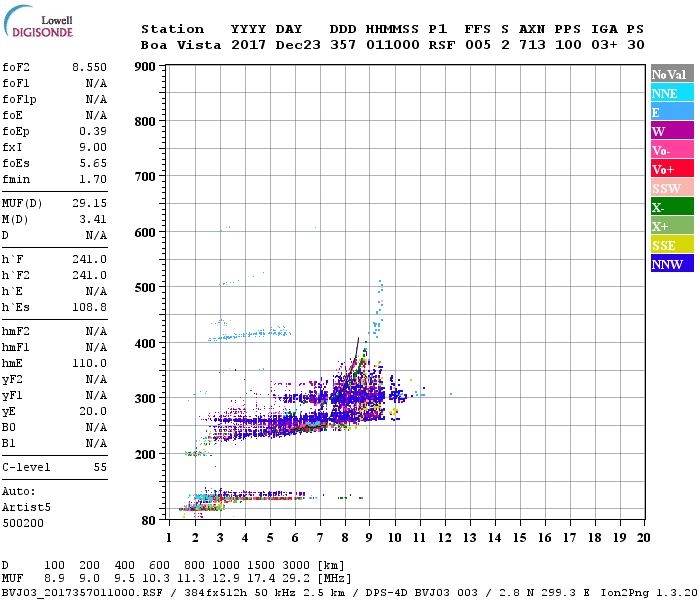The image size is (700, 600).
Task: Click the NNE cyan legend swatch
Action: (672, 93)
